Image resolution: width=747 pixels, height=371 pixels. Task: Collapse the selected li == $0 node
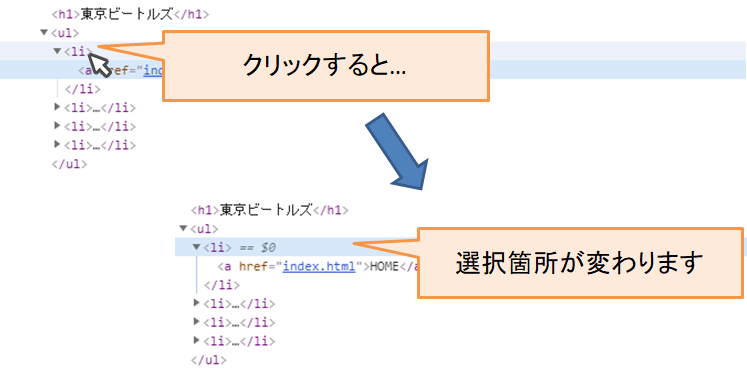pos(197,247)
